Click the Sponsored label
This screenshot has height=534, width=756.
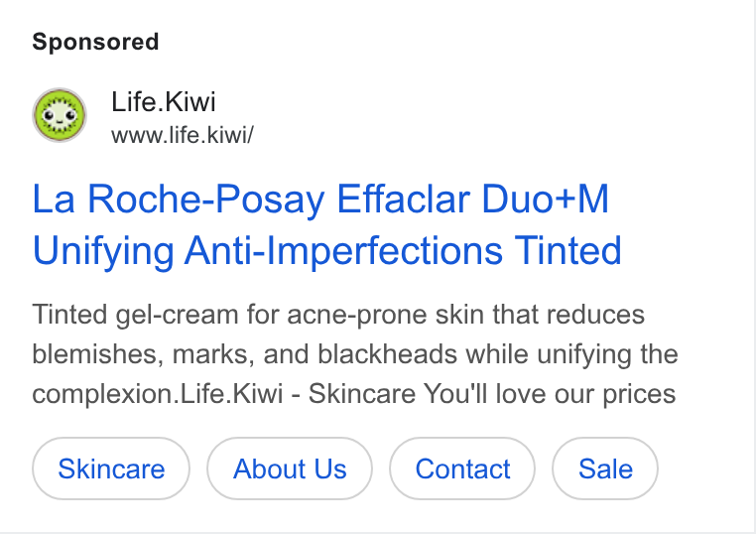click(x=95, y=42)
